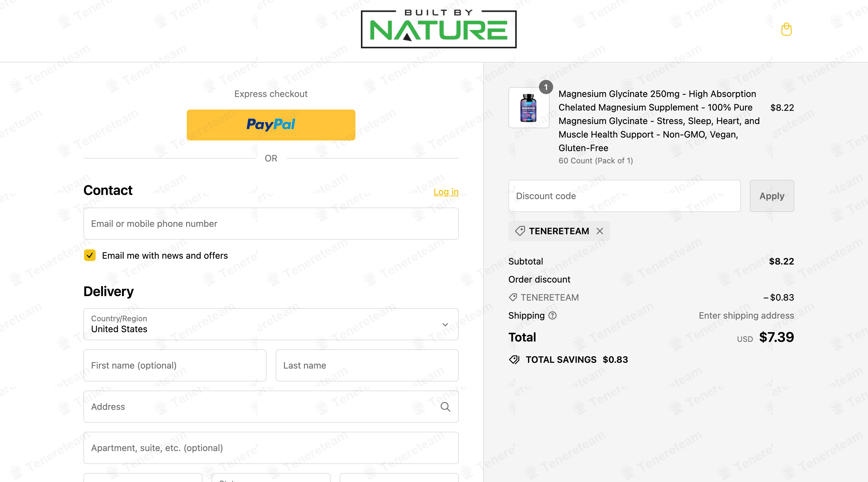Click the Last name field
This screenshot has width=868, height=482.
pyautogui.click(x=367, y=365)
